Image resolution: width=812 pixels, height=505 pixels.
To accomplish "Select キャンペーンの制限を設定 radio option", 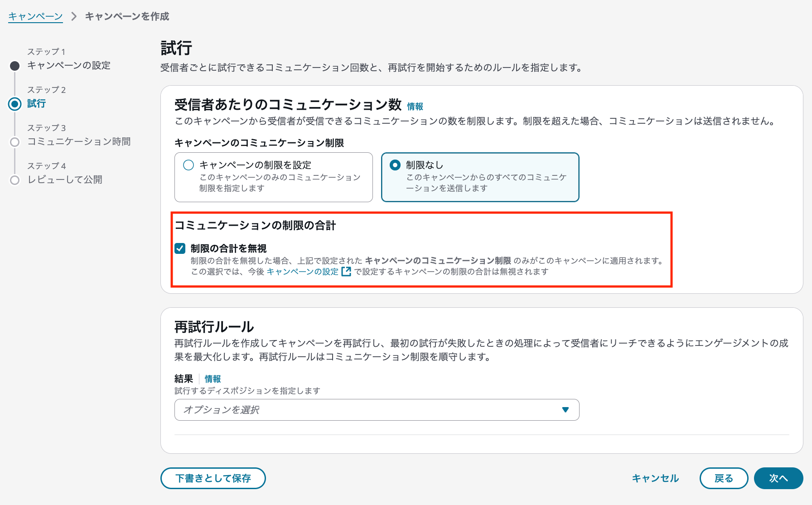I will (x=274, y=177).
